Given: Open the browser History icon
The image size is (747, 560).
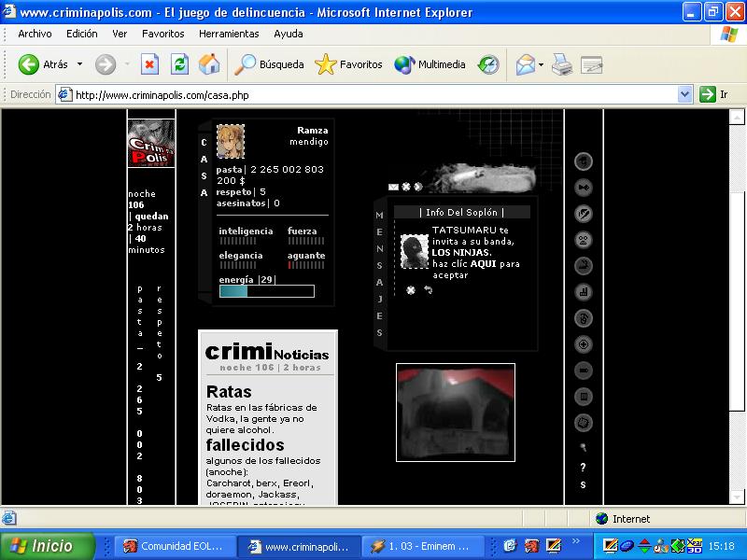Looking at the screenshot, I should [487, 64].
